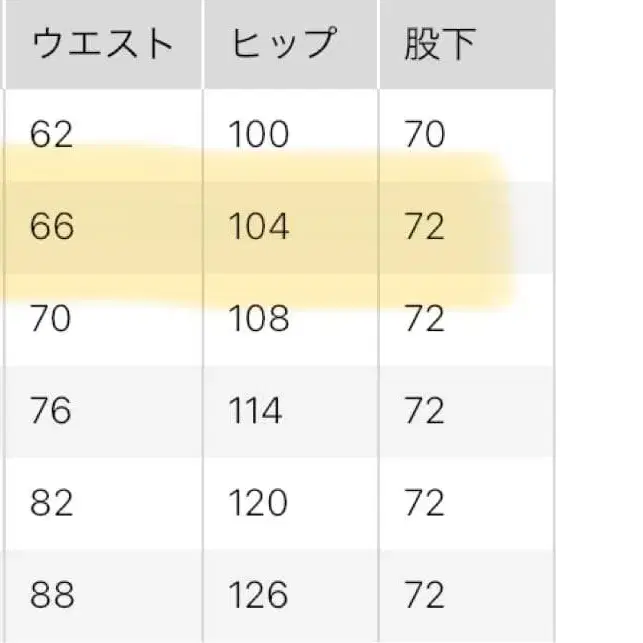
Task: Select the waist cell showing 70
Action: 52,319
